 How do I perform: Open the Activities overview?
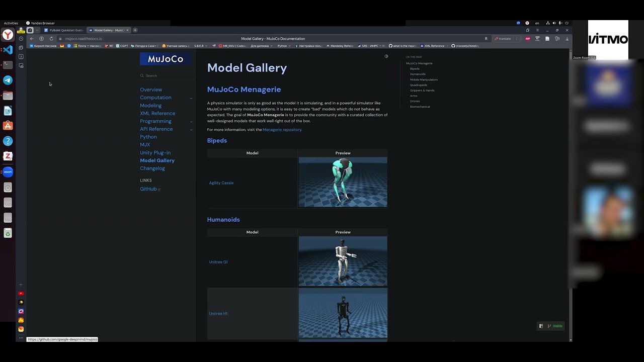point(11,23)
